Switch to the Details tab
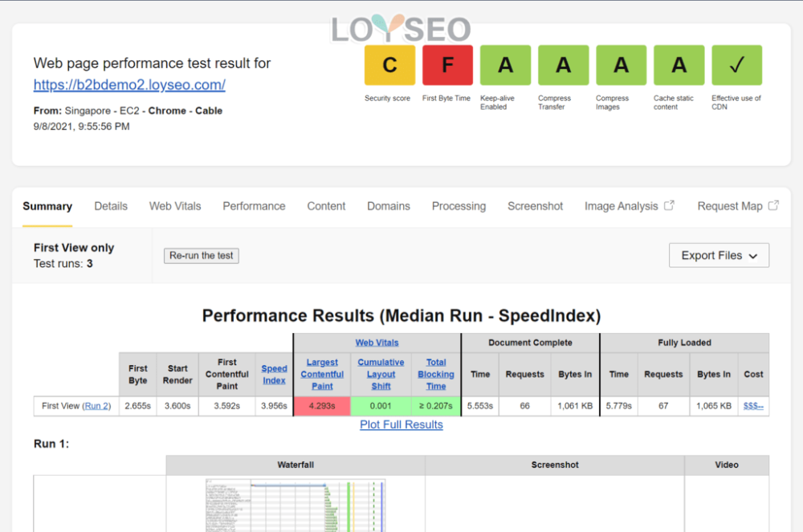The width and height of the screenshot is (803, 532). tap(111, 206)
